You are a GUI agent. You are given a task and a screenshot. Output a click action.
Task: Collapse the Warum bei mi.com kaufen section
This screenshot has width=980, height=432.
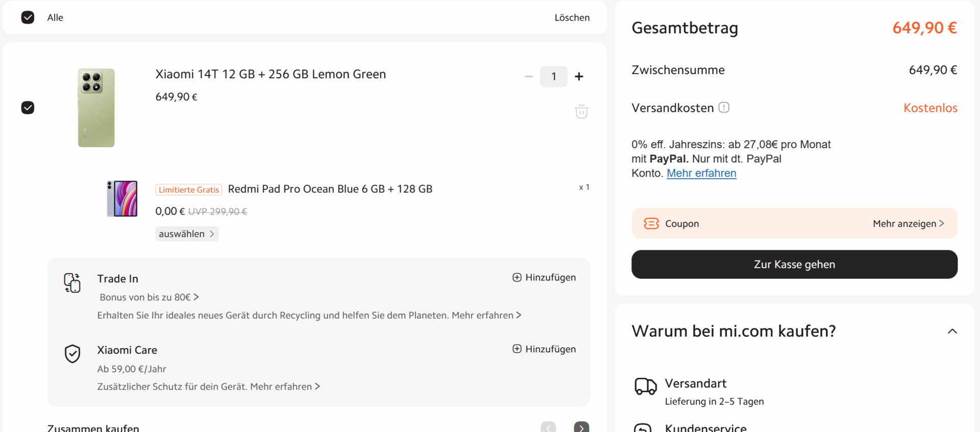tap(952, 331)
